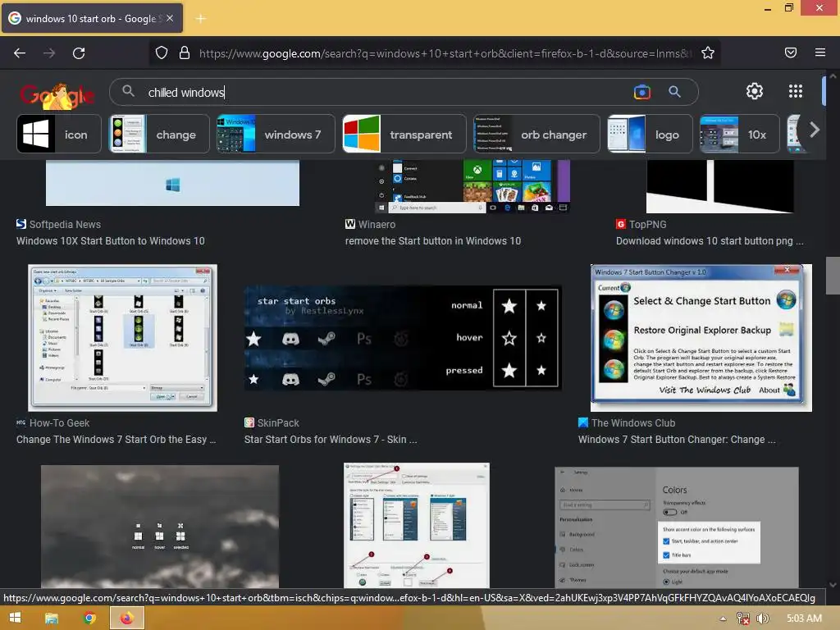Open the Google apps grid
The width and height of the screenshot is (840, 630).
click(796, 91)
